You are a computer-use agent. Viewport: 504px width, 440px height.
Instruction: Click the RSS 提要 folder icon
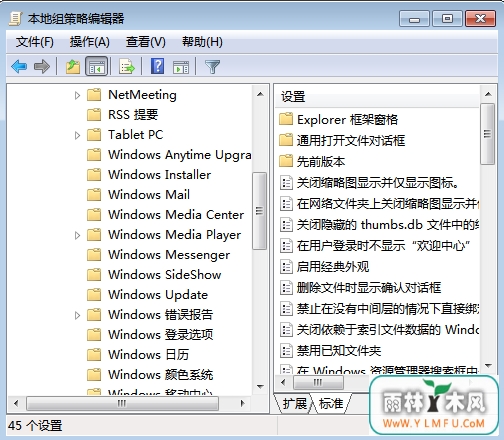[94, 115]
